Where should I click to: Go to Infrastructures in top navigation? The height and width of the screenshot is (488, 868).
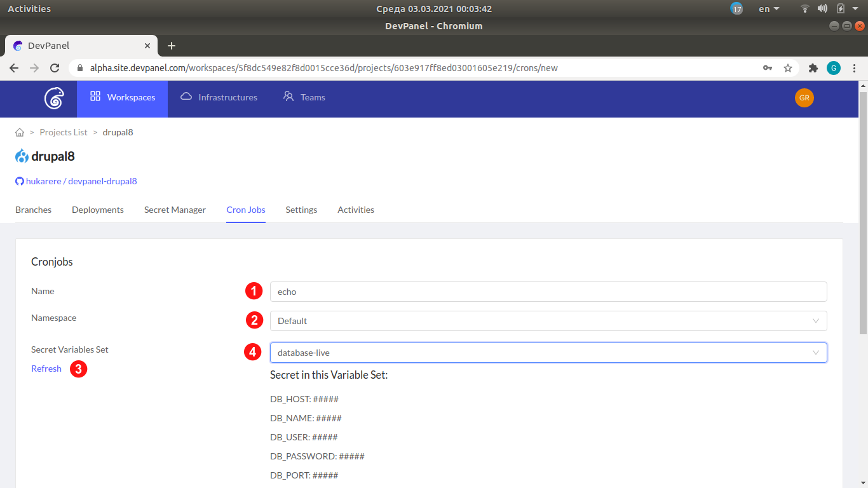219,97
